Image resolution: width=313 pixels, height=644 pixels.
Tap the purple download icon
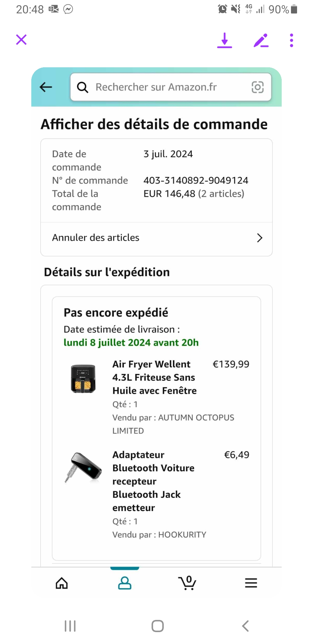coord(225,40)
